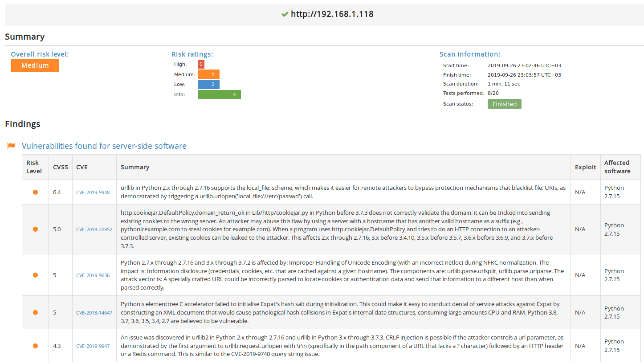The width and height of the screenshot is (644, 364).
Task: Click the orange risk indicator for CVE-2018-20852
Action: pos(35,229)
